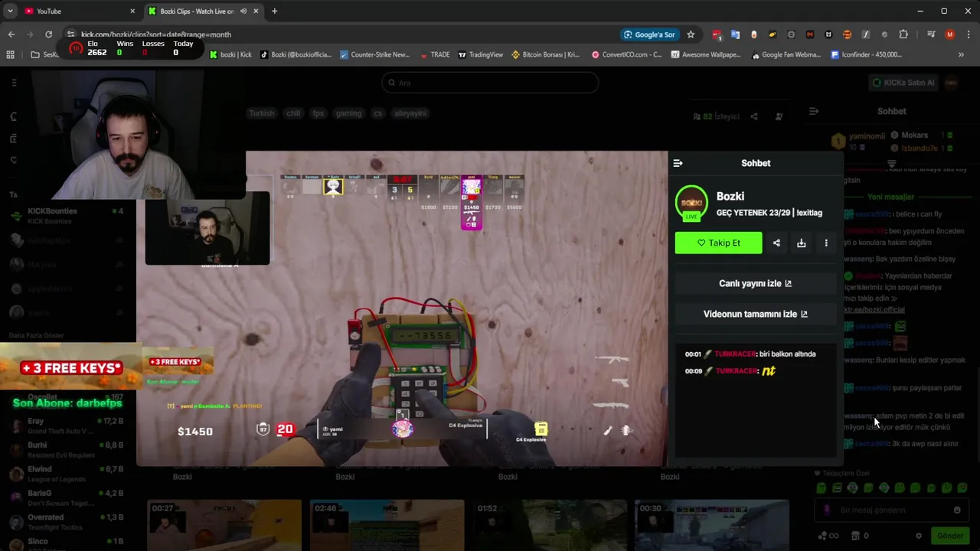Share the clip using the share icon
The width and height of the screenshot is (980, 551).
(776, 243)
